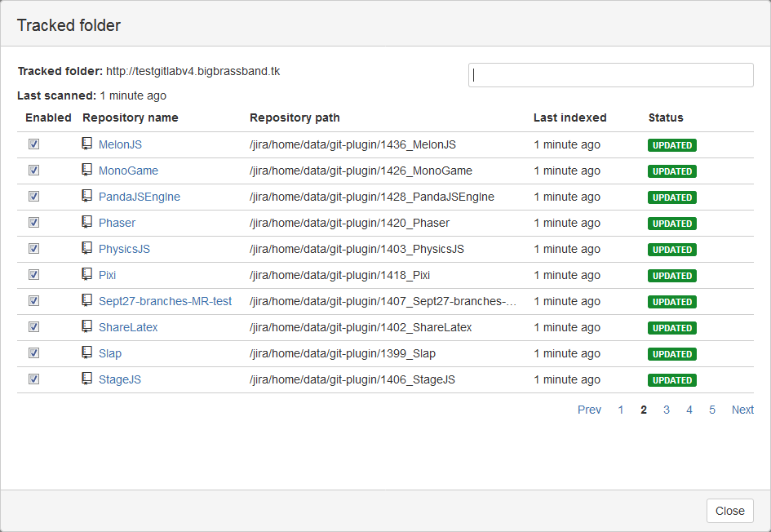The image size is (771, 532).
Task: Click the Last indexed column header
Action: click(570, 117)
